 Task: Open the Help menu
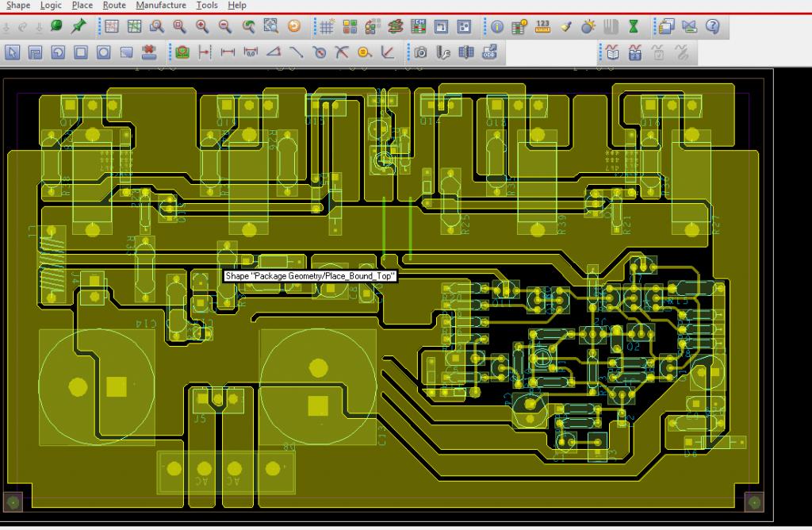(236, 6)
